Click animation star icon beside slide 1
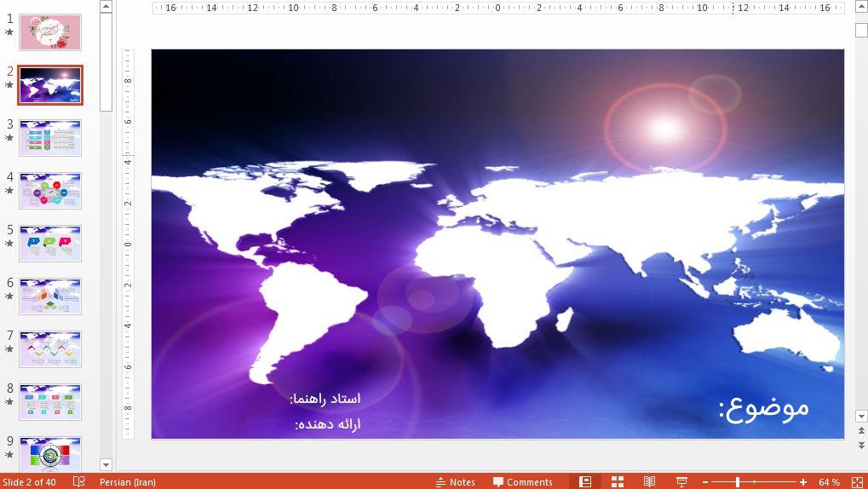Image resolution: width=868 pixels, height=489 pixels. (9, 32)
